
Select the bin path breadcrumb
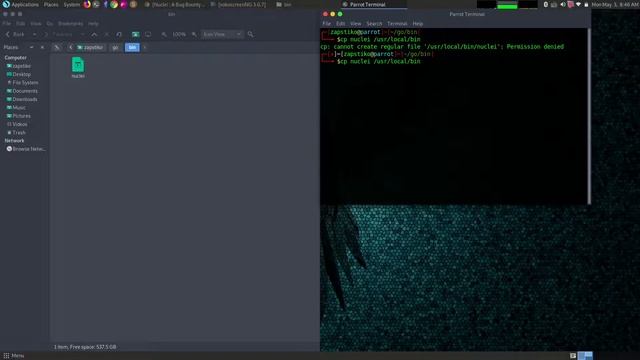pyautogui.click(x=132, y=47)
